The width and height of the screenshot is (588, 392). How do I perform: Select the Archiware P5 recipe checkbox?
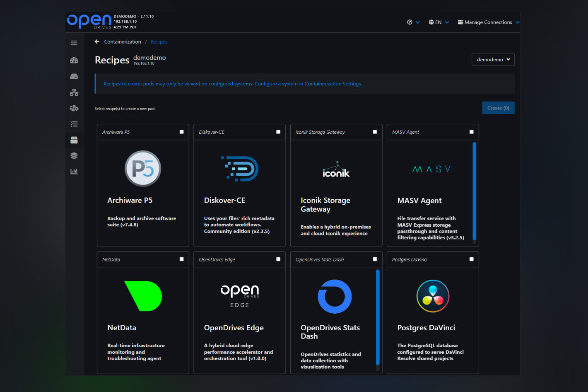pyautogui.click(x=182, y=132)
